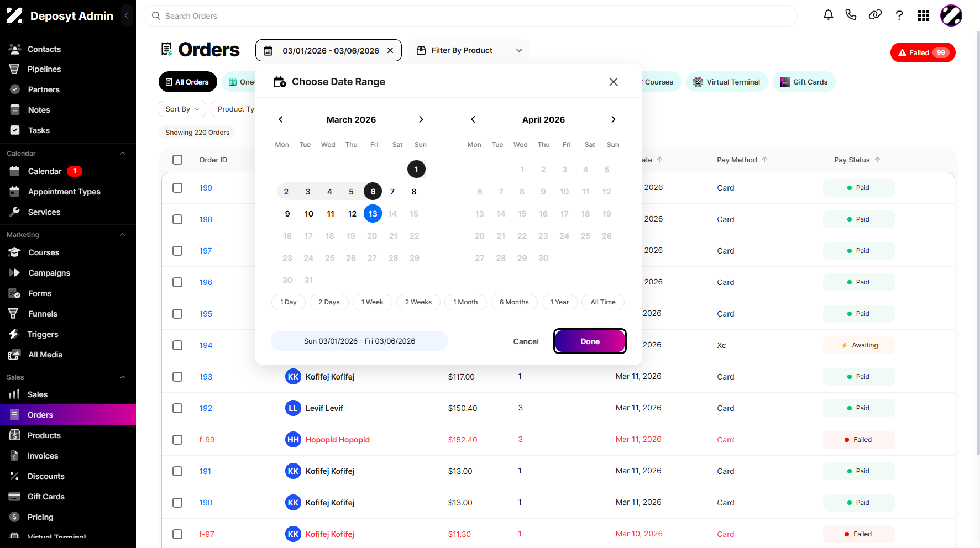
Task: Clear the date range filter X
Action: (390, 50)
